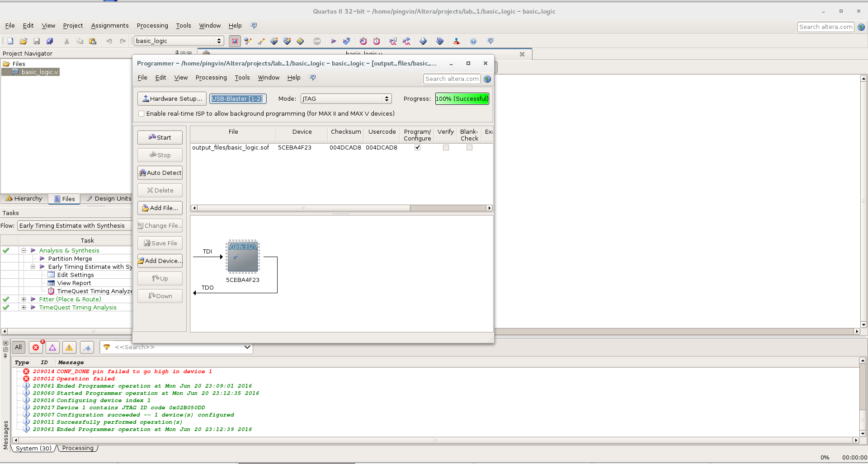Click the Start programming button
Viewport: 868px width, 464px height.
point(160,138)
